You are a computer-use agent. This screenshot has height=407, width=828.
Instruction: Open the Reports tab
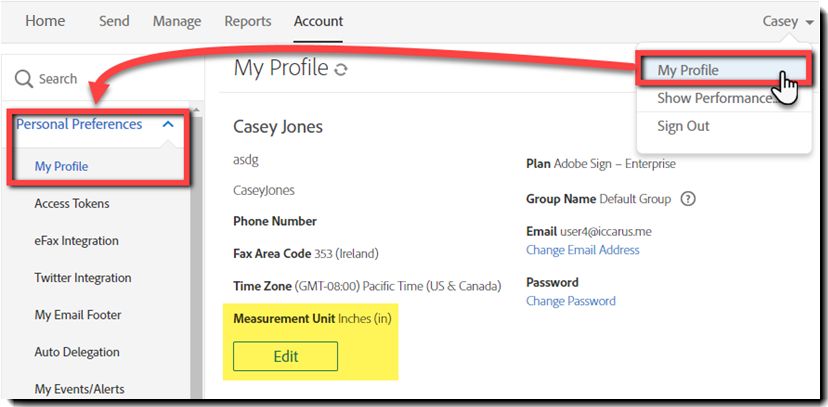coord(248,21)
